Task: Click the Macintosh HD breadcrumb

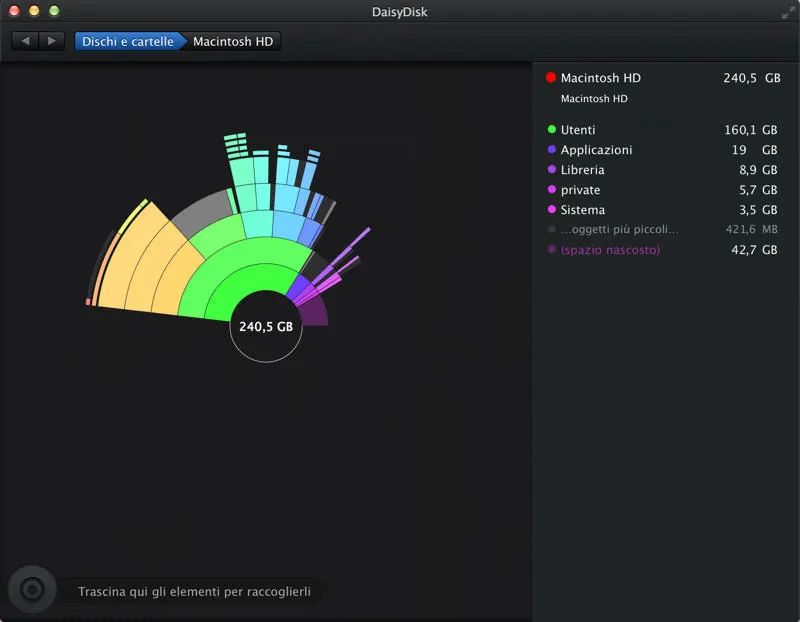Action: click(232, 41)
